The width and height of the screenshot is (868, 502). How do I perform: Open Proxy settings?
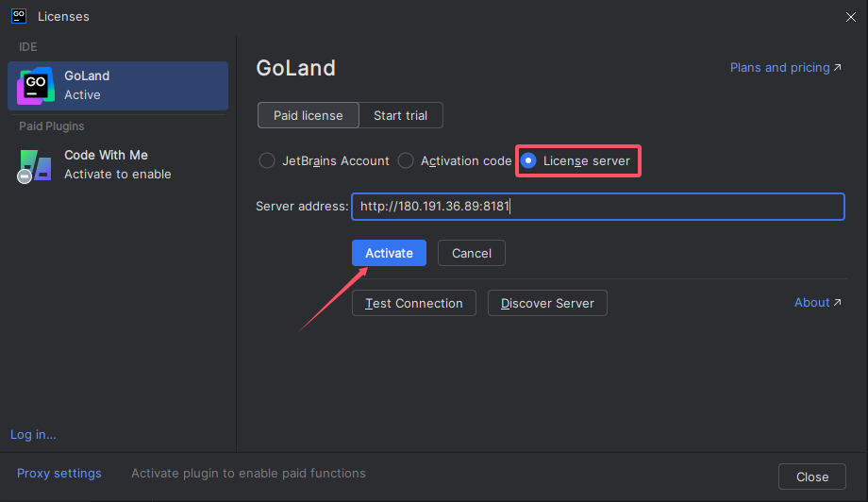pos(58,473)
